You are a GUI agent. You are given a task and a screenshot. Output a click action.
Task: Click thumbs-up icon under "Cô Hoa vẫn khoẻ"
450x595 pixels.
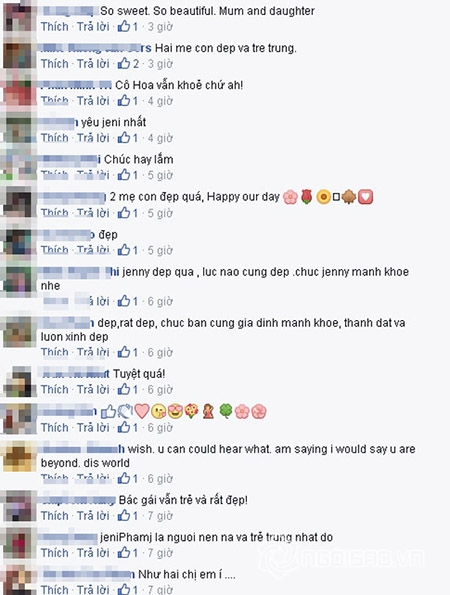124,100
